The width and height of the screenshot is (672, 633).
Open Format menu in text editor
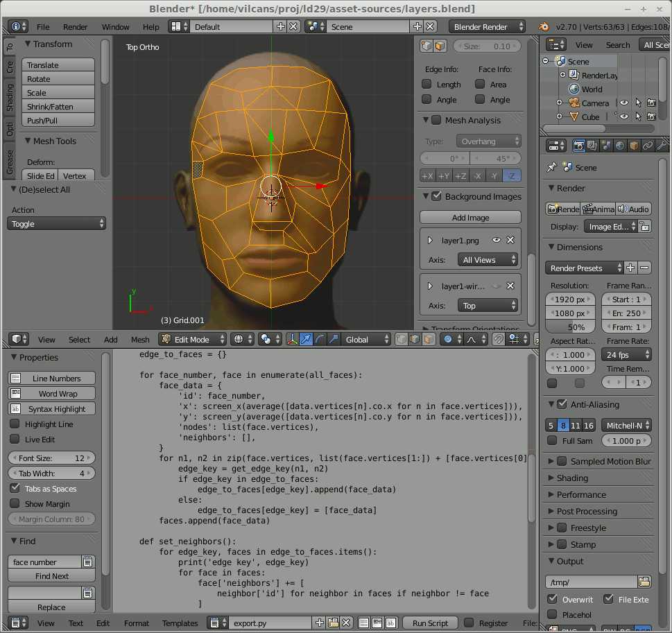[137, 623]
